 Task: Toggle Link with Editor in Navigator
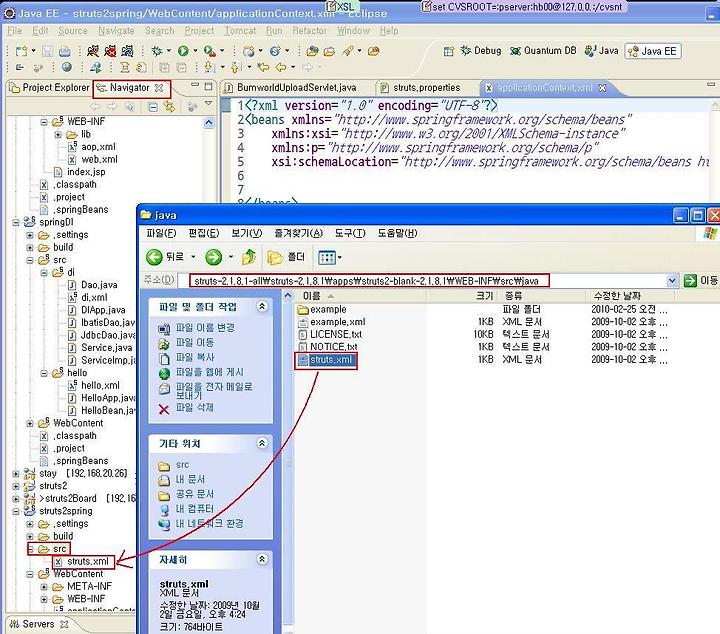click(x=170, y=107)
